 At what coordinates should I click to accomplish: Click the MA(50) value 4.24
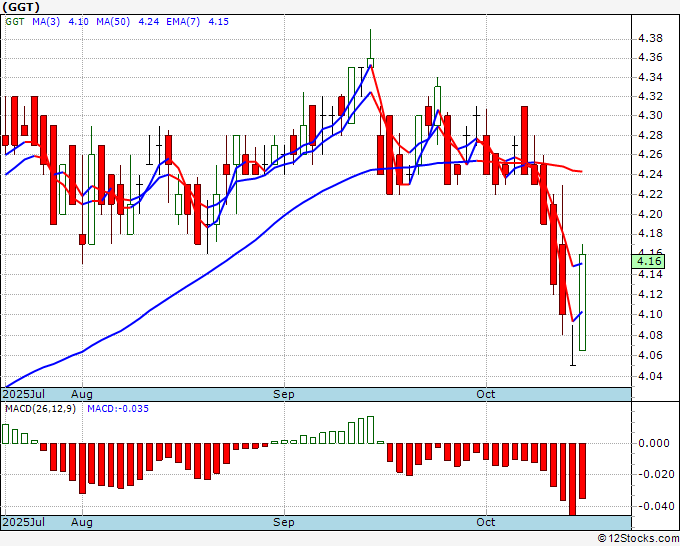point(149,22)
